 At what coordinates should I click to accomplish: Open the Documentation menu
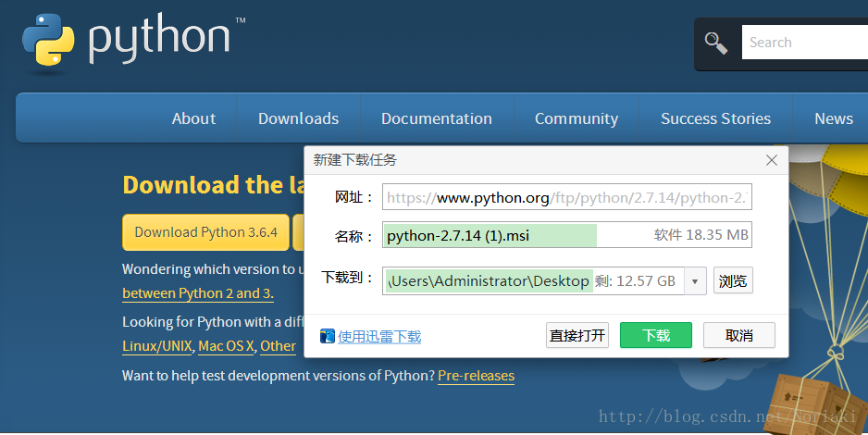[437, 118]
